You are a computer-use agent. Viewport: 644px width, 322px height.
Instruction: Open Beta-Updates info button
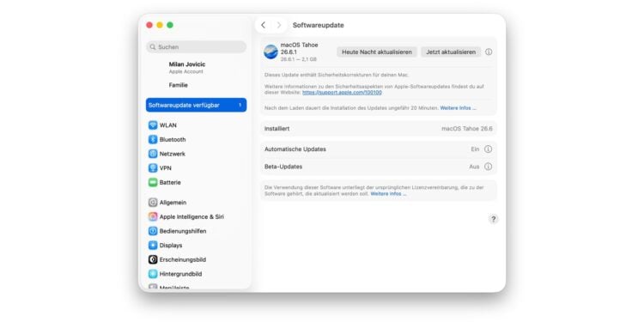[x=488, y=167]
